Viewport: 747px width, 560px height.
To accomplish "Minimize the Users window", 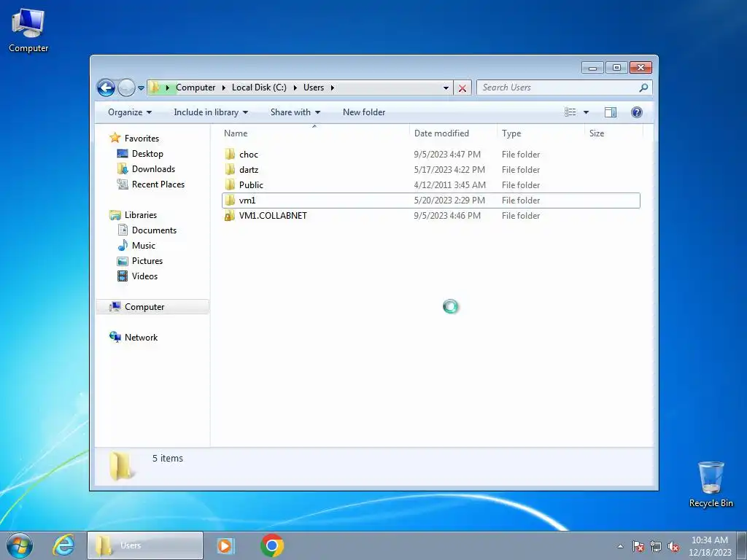I will 592,68.
